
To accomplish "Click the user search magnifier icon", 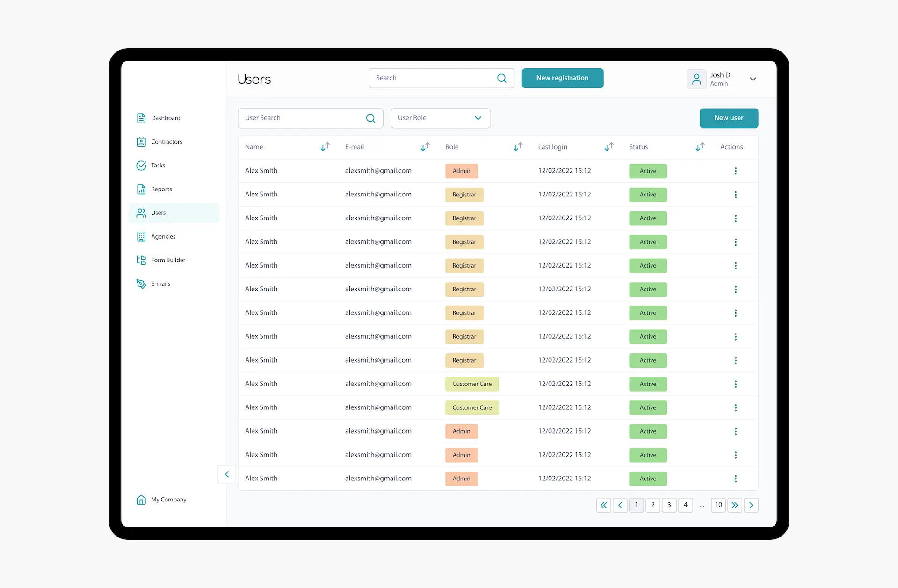I will click(371, 118).
